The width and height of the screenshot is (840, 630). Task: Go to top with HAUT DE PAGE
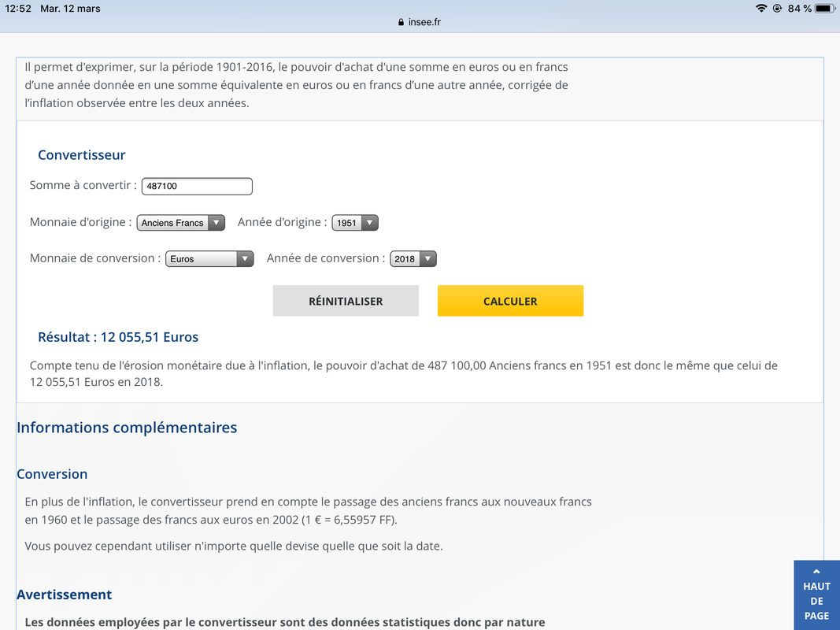[816, 595]
